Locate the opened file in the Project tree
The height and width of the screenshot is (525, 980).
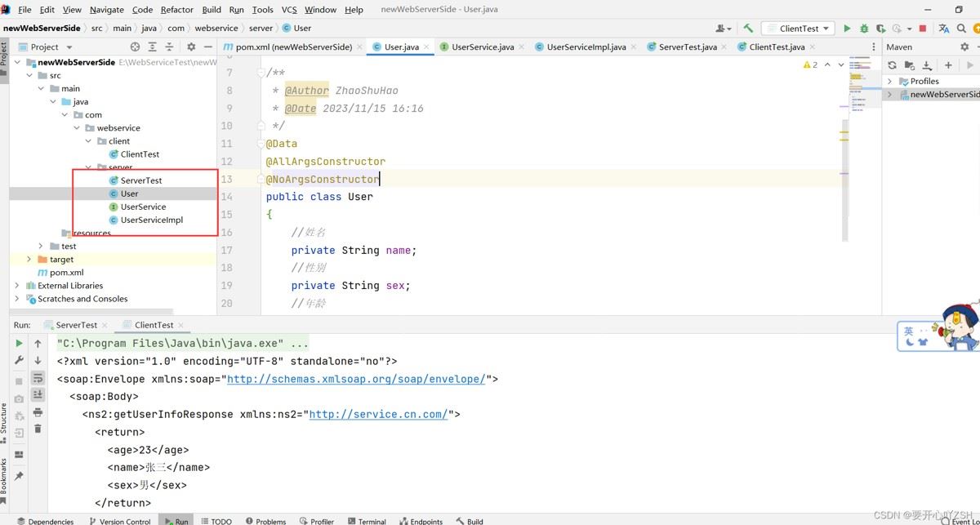[x=136, y=47]
